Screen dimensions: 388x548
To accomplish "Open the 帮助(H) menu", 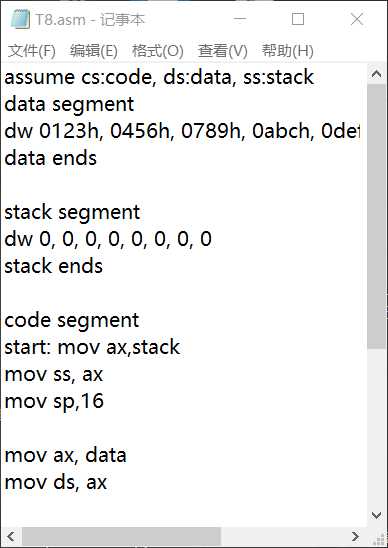I will pos(287,51).
